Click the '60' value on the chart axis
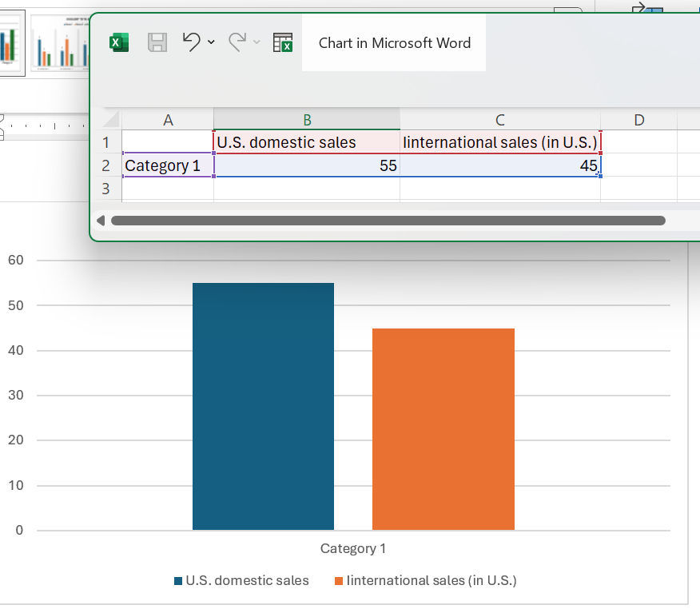The height and width of the screenshot is (613, 700). [x=16, y=260]
